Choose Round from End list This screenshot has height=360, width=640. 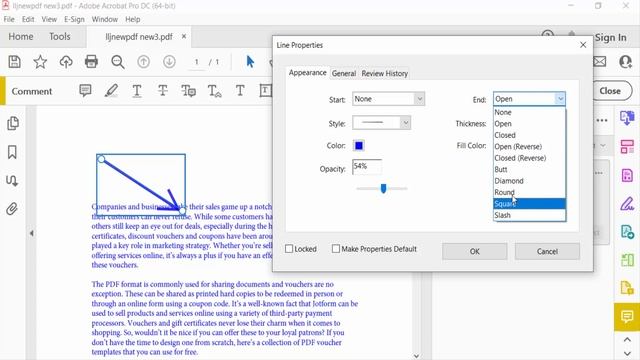click(x=529, y=192)
